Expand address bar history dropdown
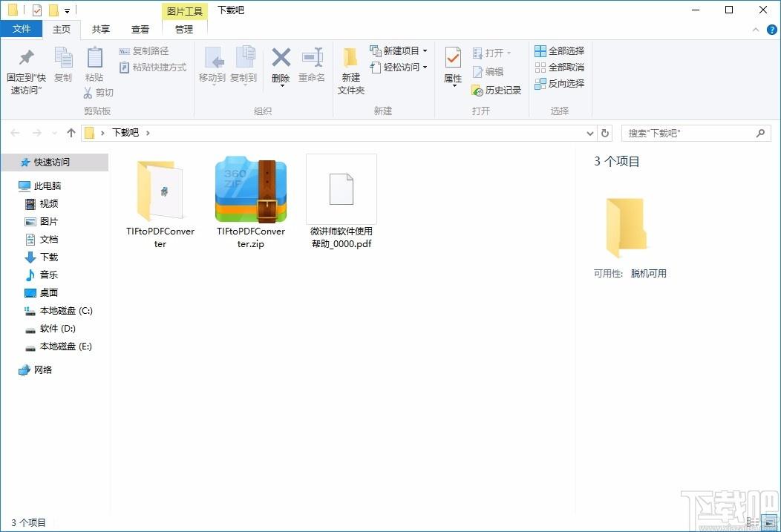Screen dimensions: 781x532 pyautogui.click(x=589, y=133)
